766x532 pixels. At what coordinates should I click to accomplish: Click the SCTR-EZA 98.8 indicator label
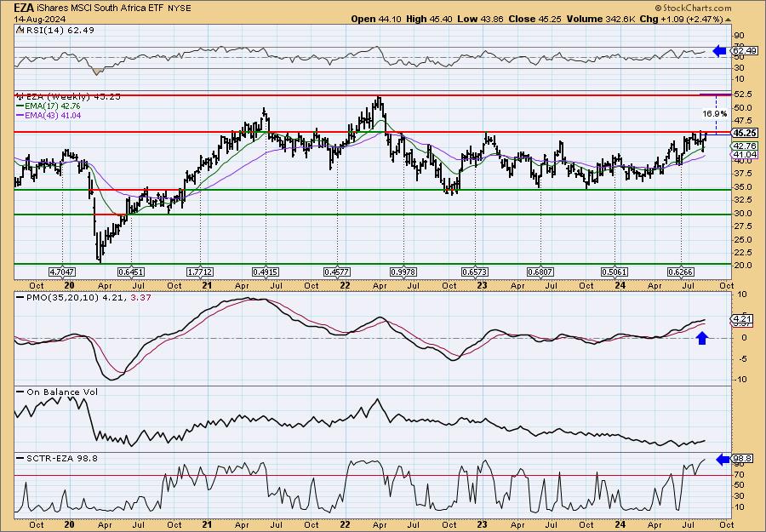56,458
